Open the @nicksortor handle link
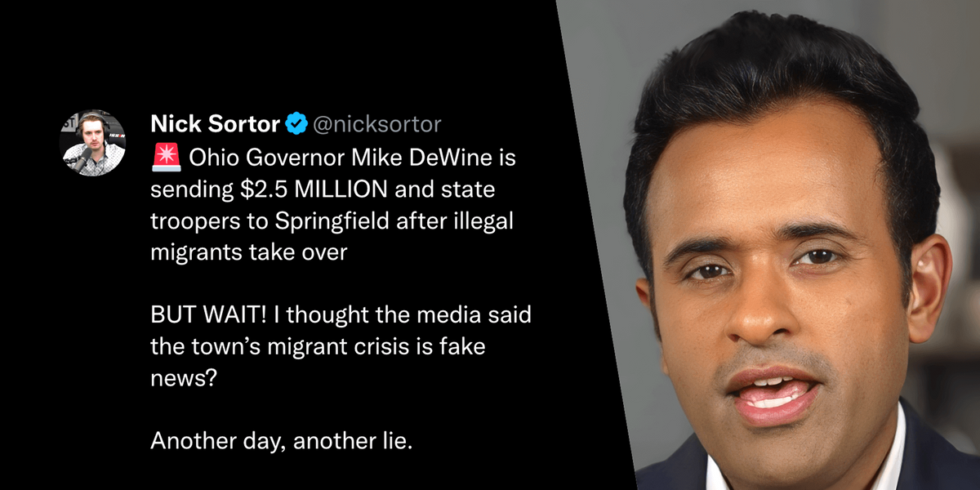 (x=376, y=124)
